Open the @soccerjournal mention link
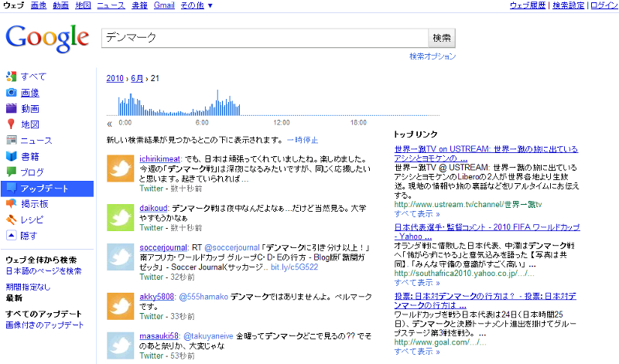619x364 pixels. tap(231, 247)
